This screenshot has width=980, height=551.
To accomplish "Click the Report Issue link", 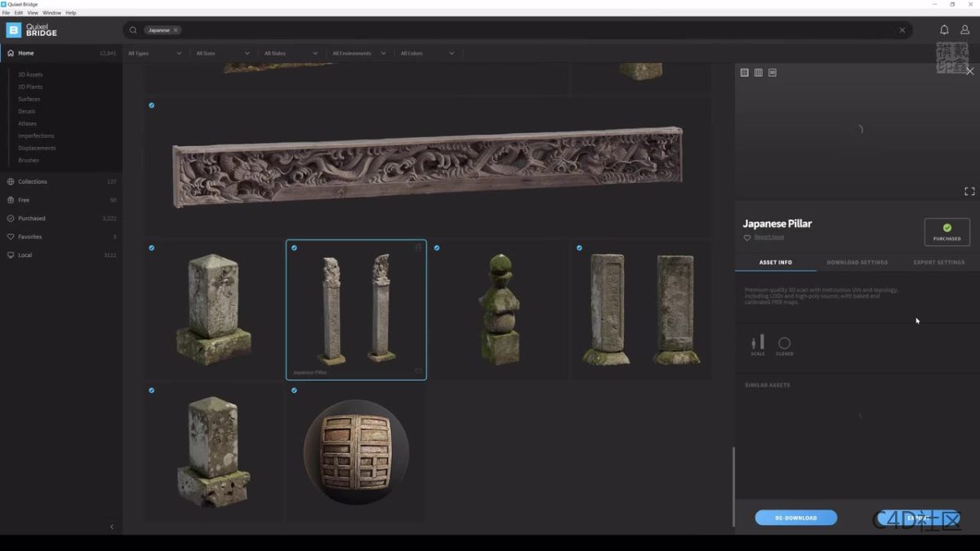I will pos(768,238).
